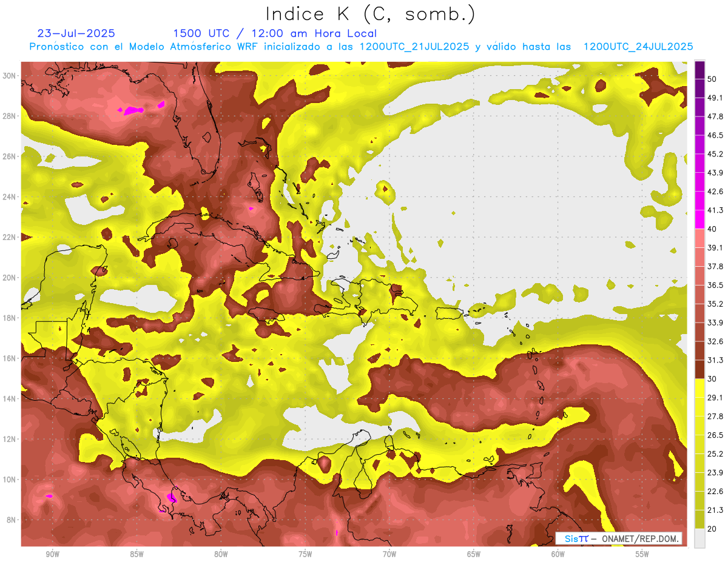Click the longitude label "60W"
This screenshot has width=728, height=562.
(558, 554)
